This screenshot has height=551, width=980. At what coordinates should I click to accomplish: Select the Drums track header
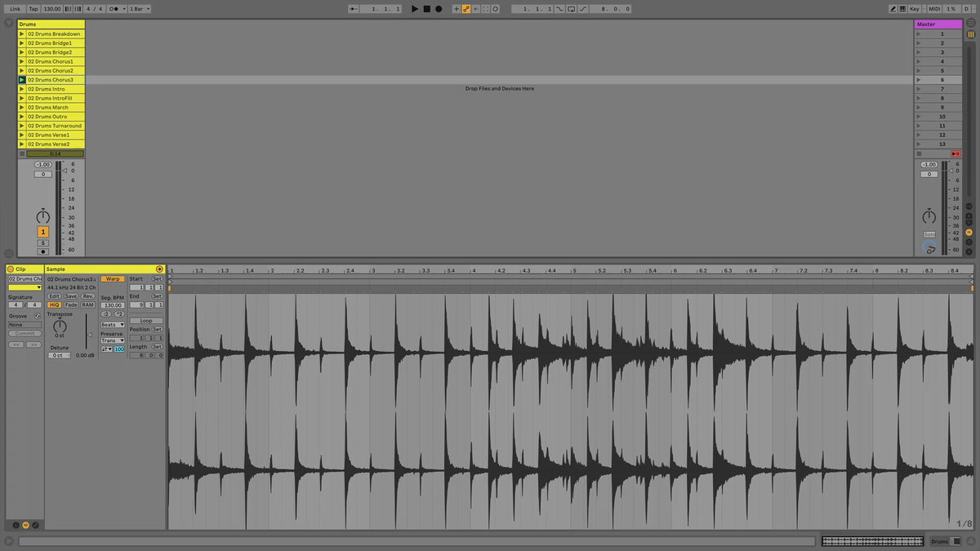coord(51,24)
